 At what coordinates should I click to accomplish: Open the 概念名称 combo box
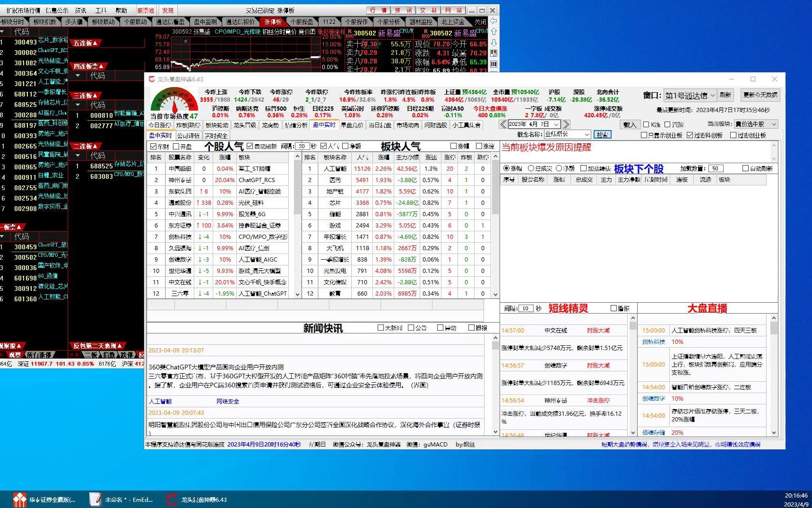point(567,134)
